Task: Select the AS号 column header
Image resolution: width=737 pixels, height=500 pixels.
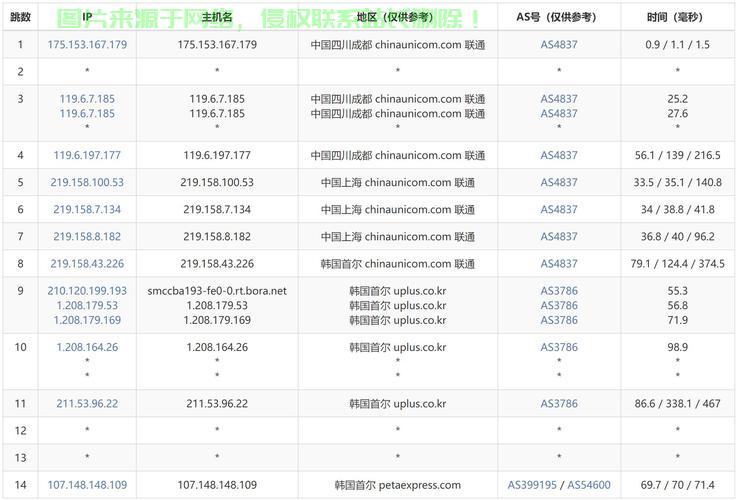Action: tap(559, 18)
